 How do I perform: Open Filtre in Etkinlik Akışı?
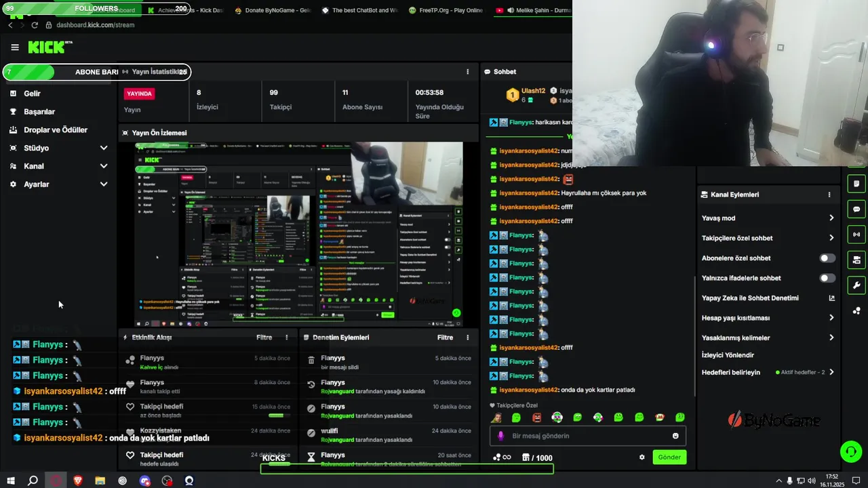[x=264, y=338]
